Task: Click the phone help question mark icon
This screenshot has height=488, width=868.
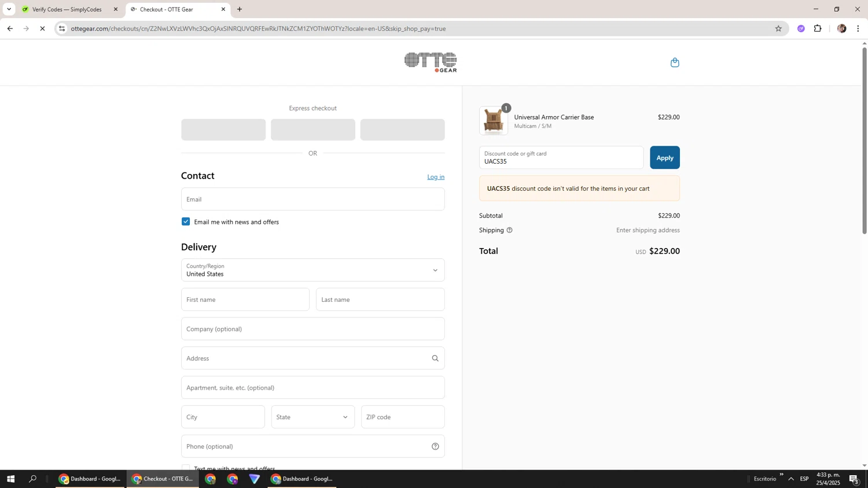Action: coord(435,446)
